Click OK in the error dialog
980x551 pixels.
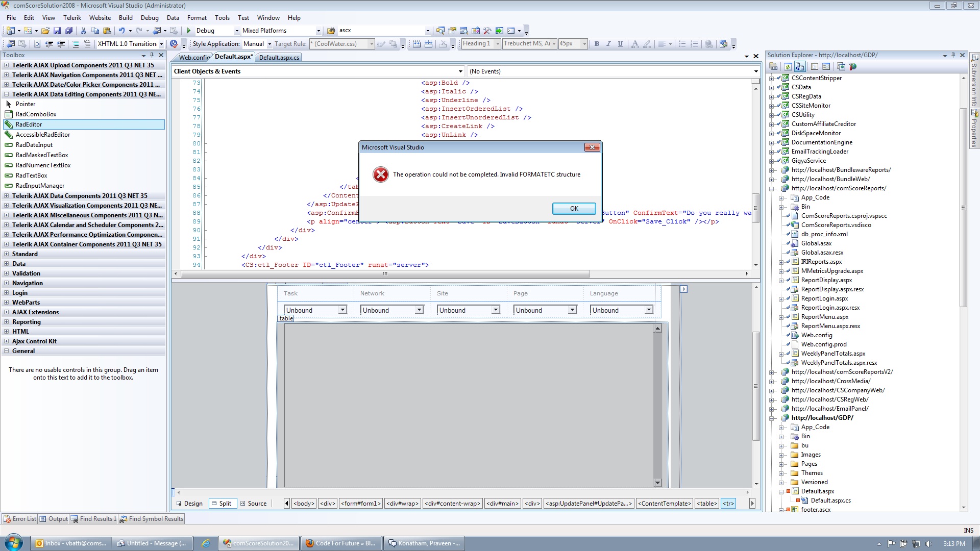(574, 208)
